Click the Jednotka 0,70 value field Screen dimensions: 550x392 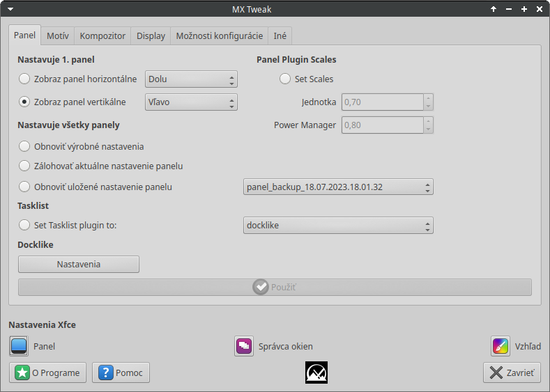[382, 102]
